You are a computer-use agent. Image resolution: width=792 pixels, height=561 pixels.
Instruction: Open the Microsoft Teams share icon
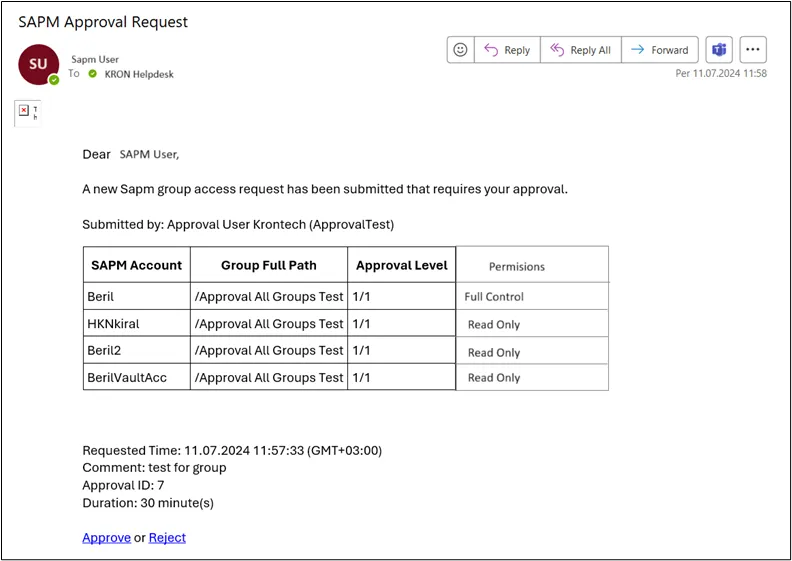719,49
